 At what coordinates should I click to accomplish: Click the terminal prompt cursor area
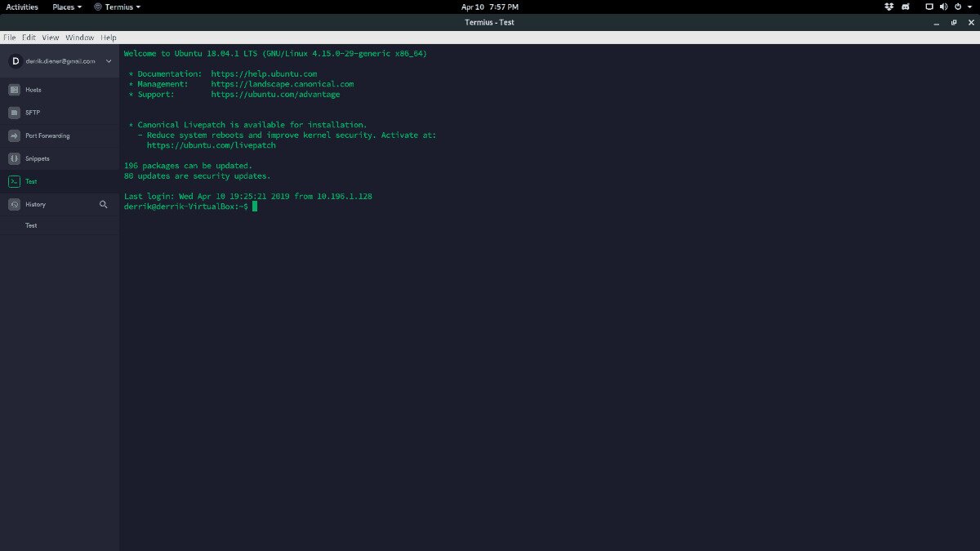[x=254, y=207]
